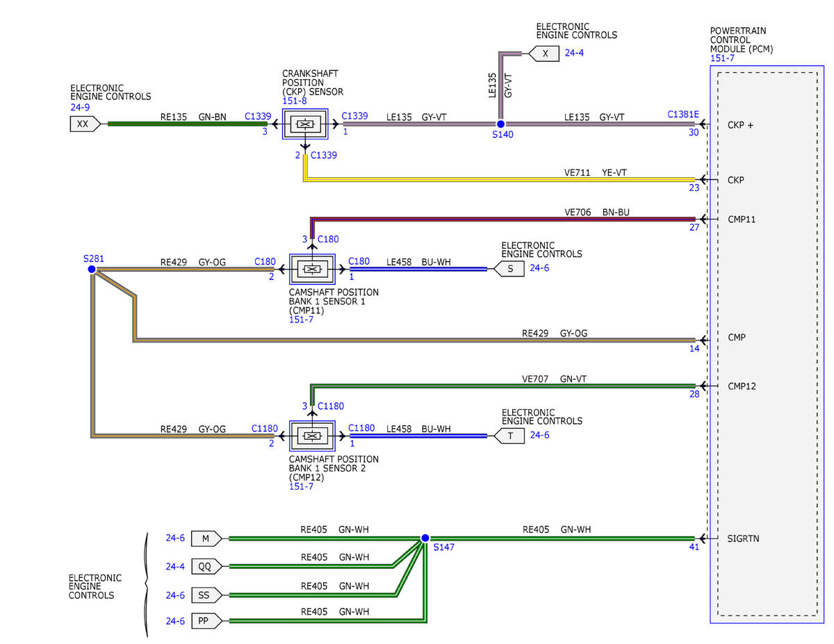
Task: Follow the 151-7 link below CMP12 label
Action: [x=300, y=486]
